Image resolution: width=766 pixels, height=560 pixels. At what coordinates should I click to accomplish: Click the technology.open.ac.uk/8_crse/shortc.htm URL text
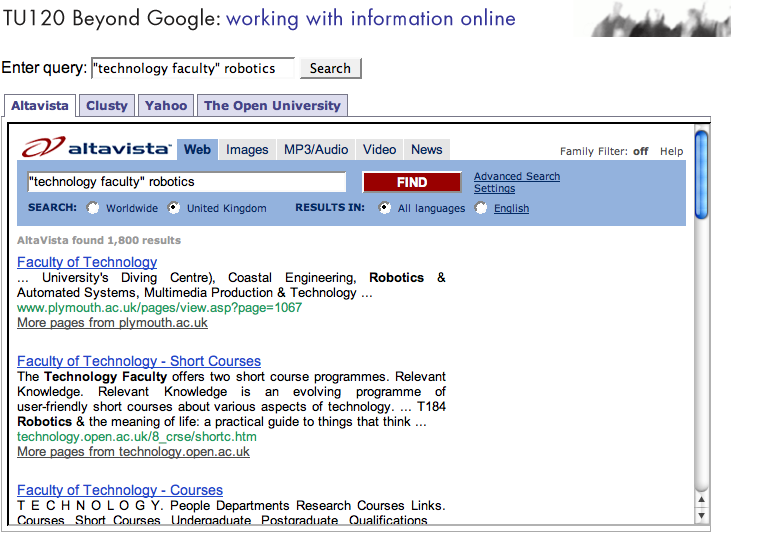(x=137, y=437)
